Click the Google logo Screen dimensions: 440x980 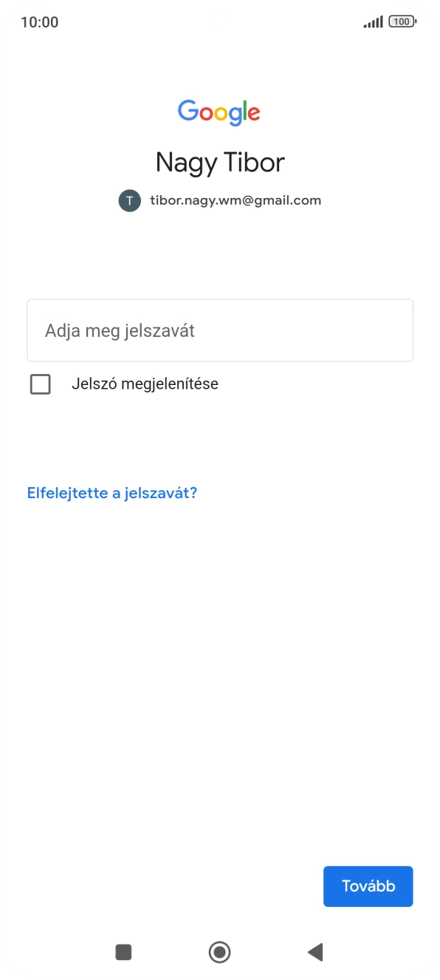(x=220, y=112)
